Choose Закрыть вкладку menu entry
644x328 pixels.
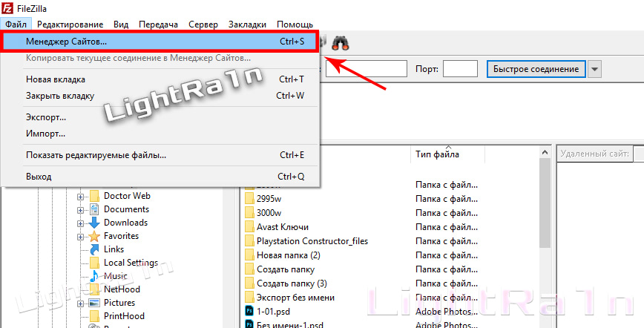[x=160, y=96]
